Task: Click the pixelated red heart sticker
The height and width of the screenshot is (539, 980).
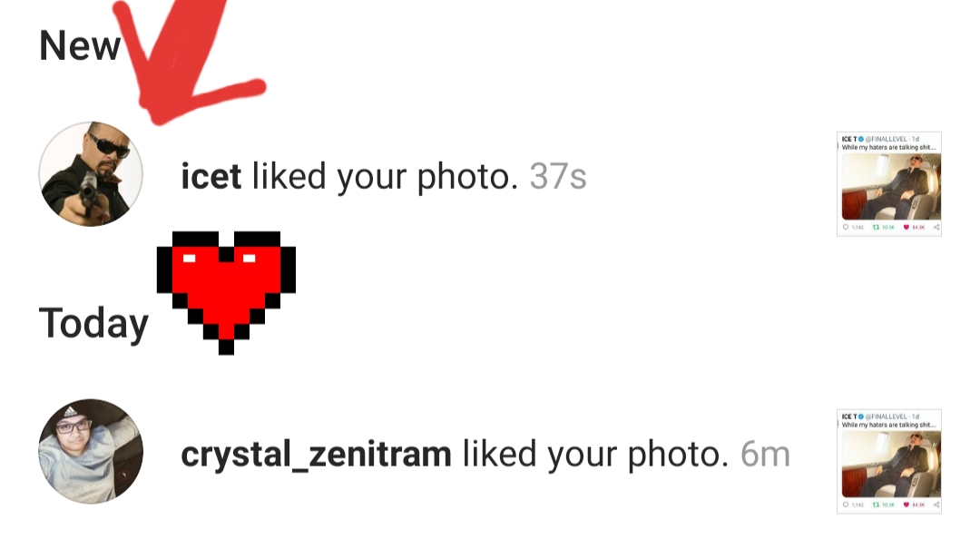Action: (226, 292)
